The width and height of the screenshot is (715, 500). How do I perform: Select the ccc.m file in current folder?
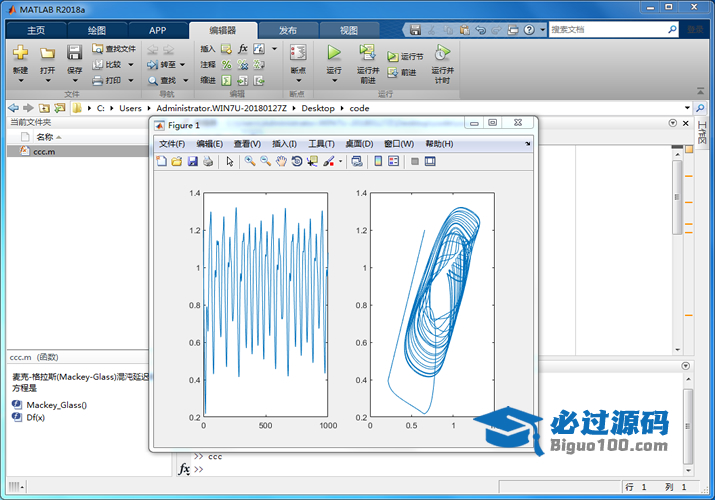(78, 151)
